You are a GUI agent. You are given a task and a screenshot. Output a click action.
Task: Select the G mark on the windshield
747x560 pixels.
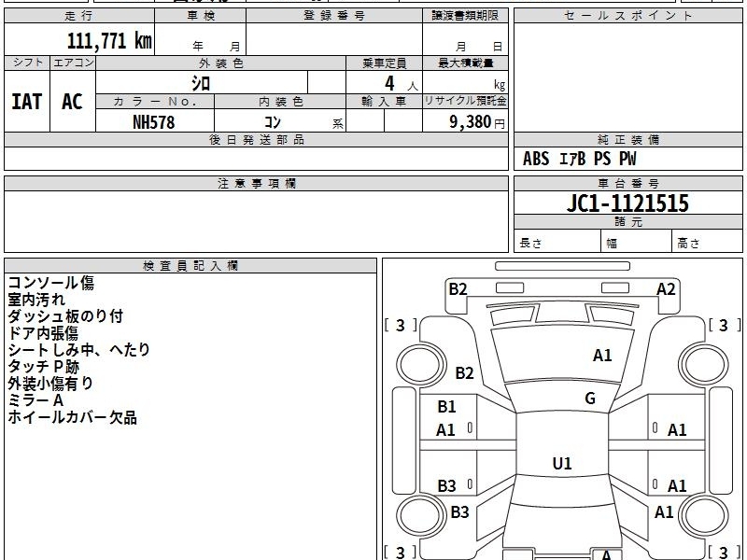590,398
